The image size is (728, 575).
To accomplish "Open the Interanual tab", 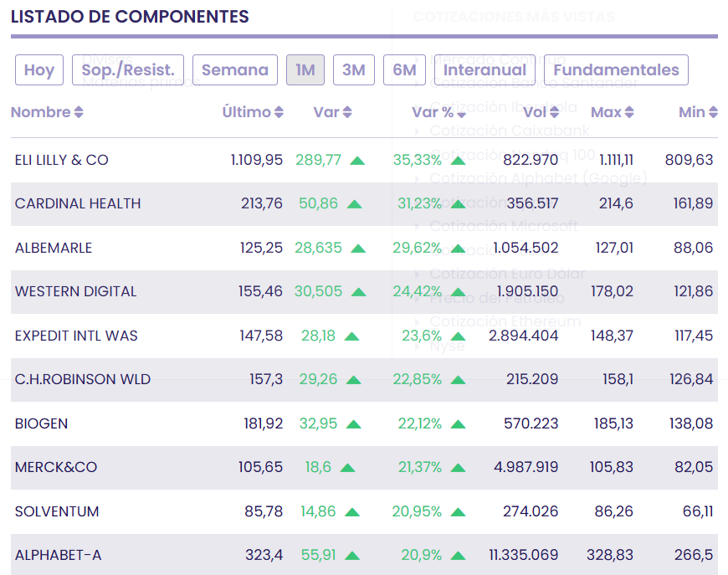I will point(484,70).
